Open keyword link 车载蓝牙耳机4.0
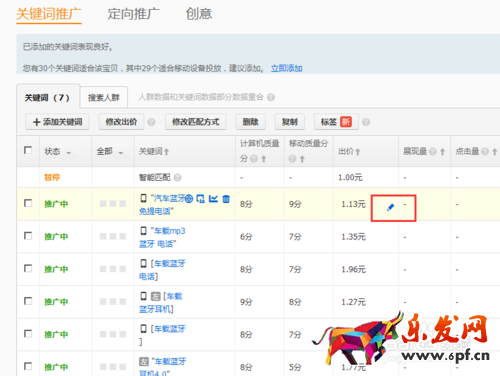Screen dimensions: 500x376 click(x=163, y=367)
